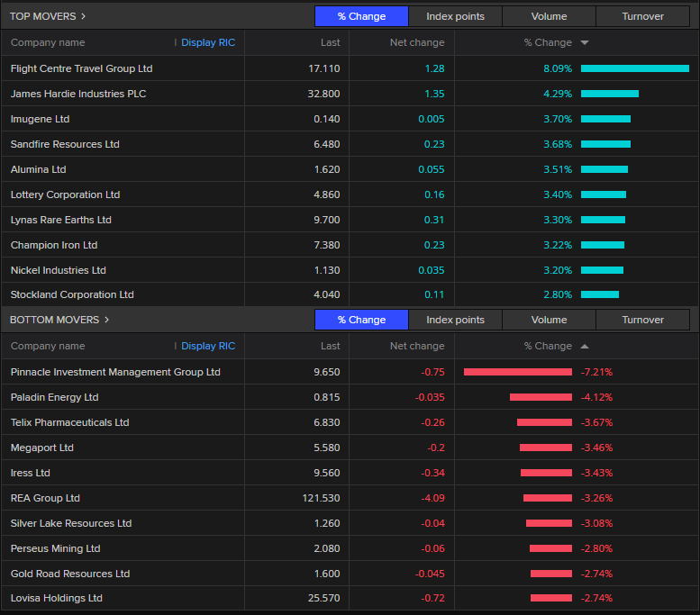The height and width of the screenshot is (615, 700).
Task: Click the -7.21% change bar for Pinnacle
Action: [518, 372]
